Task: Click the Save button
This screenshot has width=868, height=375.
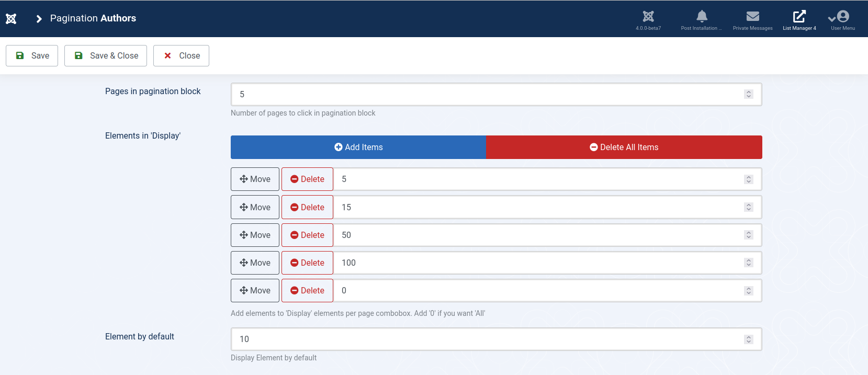Action: [32, 55]
